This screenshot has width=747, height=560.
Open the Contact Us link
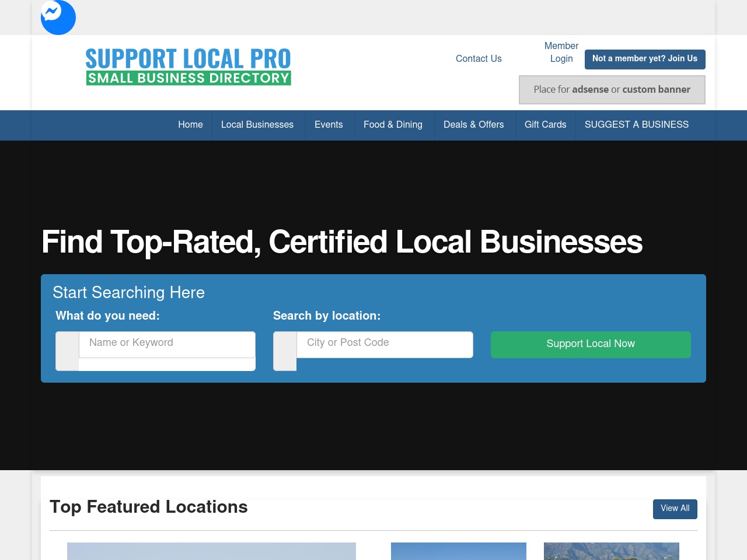point(479,58)
